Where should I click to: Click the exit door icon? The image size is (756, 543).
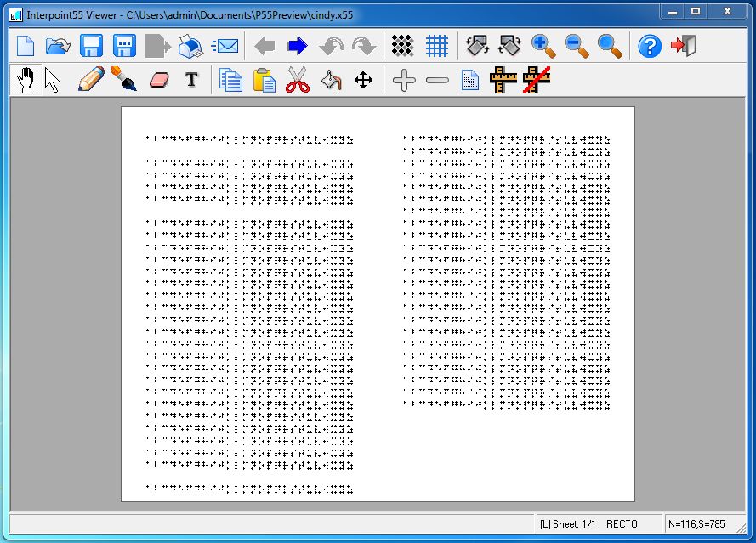pos(683,46)
